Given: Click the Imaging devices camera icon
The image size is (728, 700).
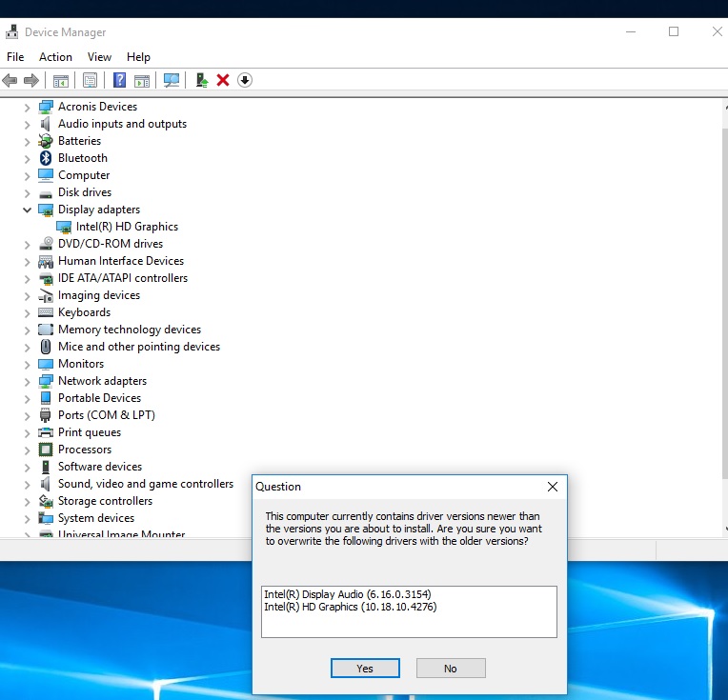Looking at the screenshot, I should tap(46, 295).
